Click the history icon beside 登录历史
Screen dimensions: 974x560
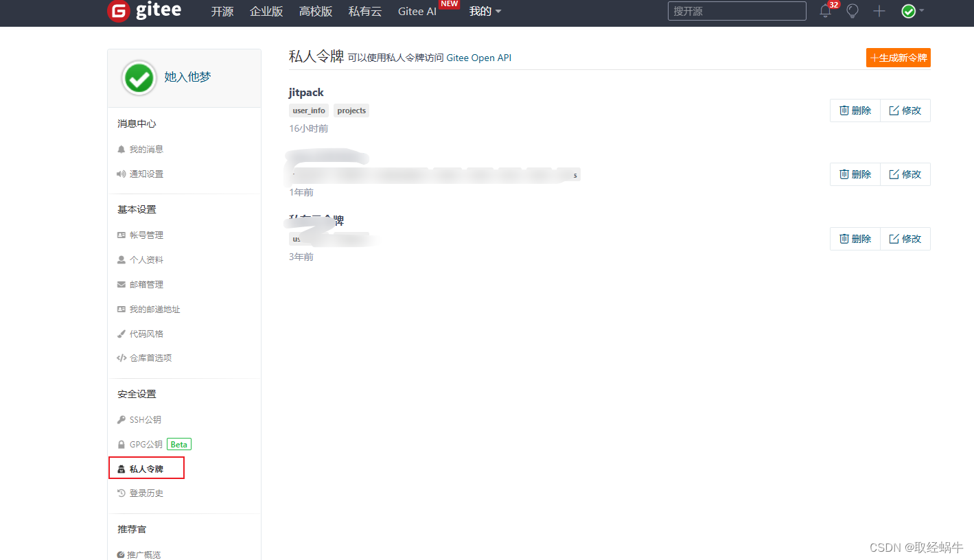[121, 493]
